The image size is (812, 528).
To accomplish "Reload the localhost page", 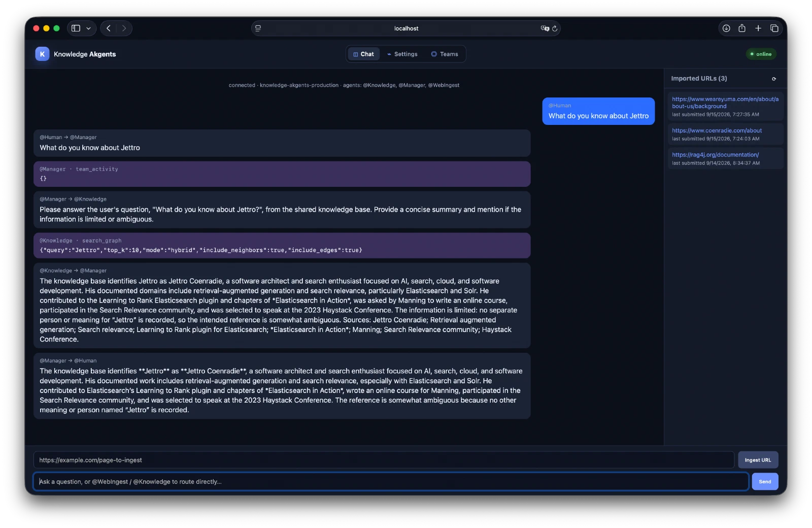I will point(555,28).
